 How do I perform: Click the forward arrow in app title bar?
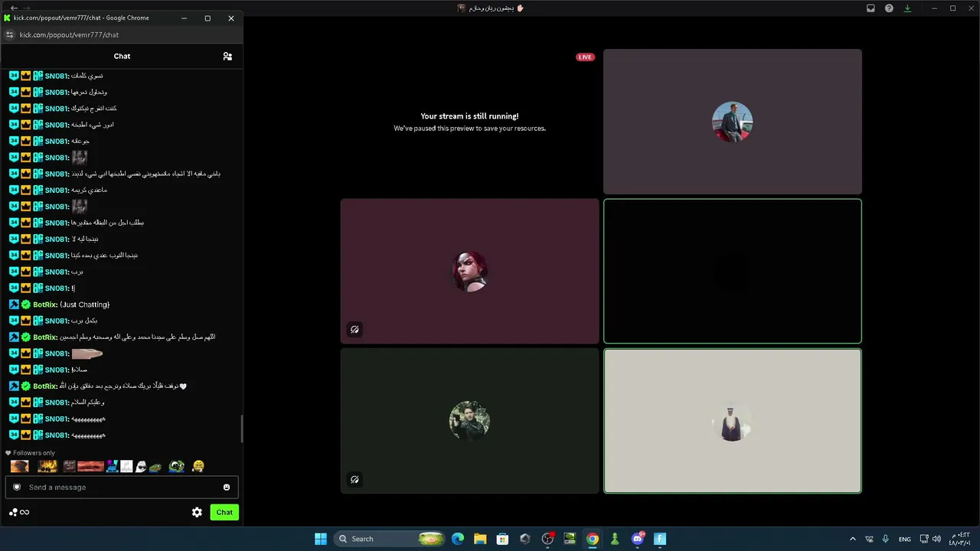(x=28, y=8)
